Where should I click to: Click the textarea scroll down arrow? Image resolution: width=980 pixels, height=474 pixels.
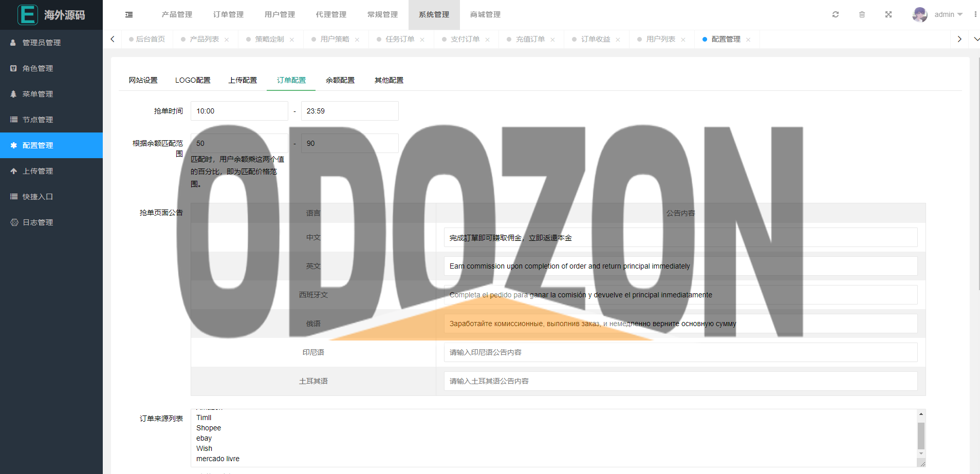click(921, 453)
